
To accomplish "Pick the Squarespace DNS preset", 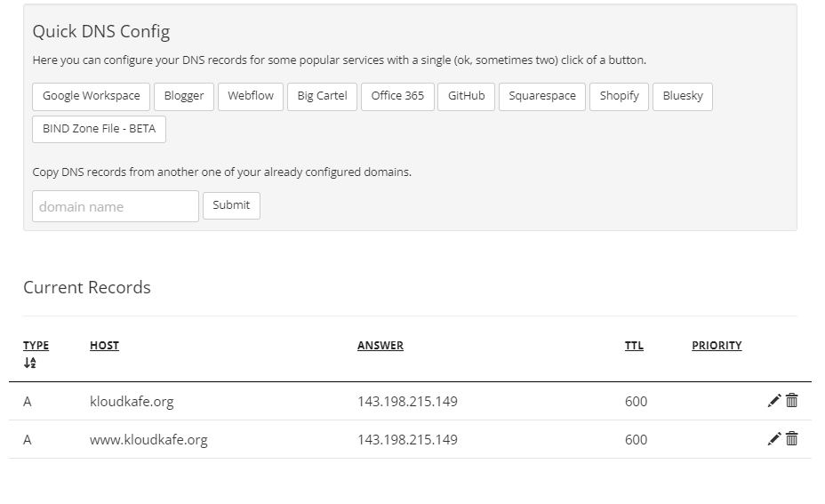I will pos(542,96).
